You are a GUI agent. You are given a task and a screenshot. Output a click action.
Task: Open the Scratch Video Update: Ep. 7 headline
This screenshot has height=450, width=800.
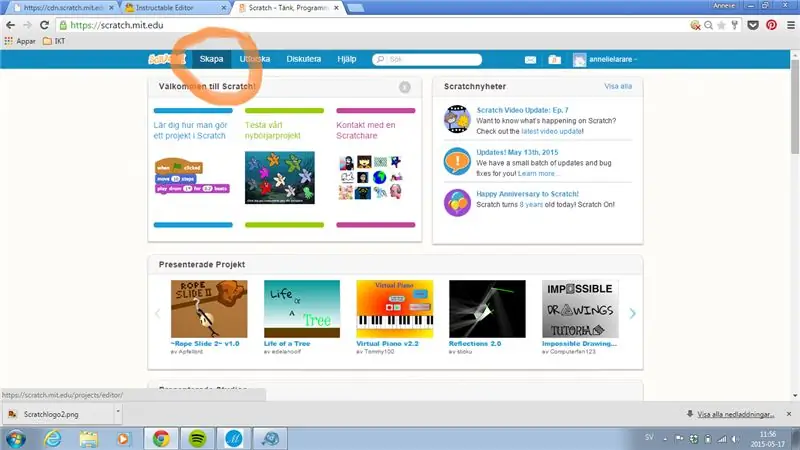(x=522, y=110)
